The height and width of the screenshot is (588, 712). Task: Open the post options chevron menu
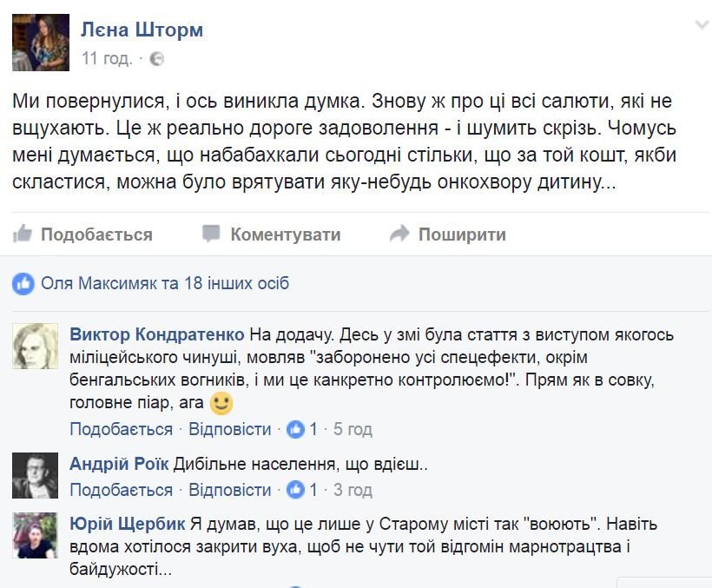702,27
